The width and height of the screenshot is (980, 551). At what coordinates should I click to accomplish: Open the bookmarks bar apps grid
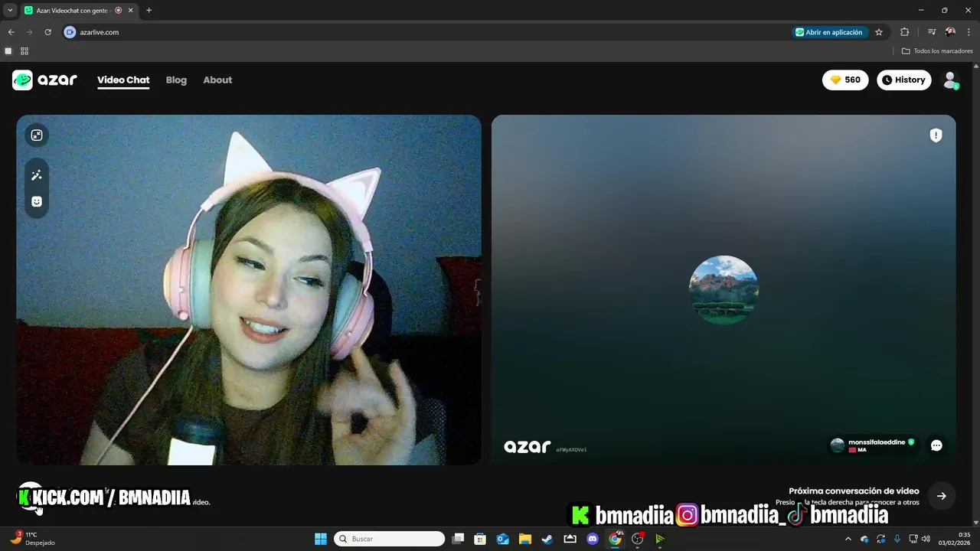tap(24, 51)
